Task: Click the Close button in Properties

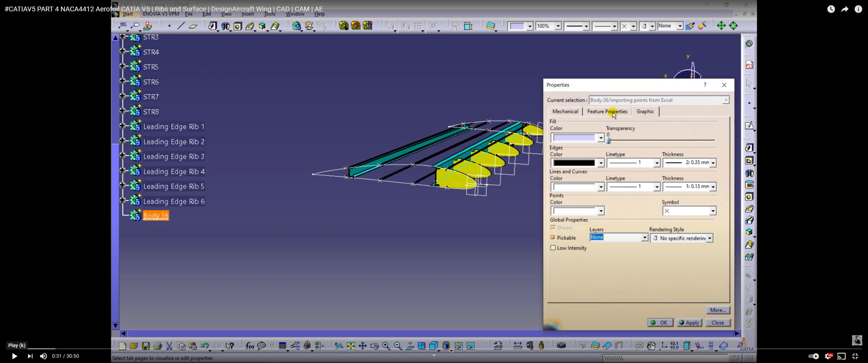Action: pyautogui.click(x=718, y=323)
